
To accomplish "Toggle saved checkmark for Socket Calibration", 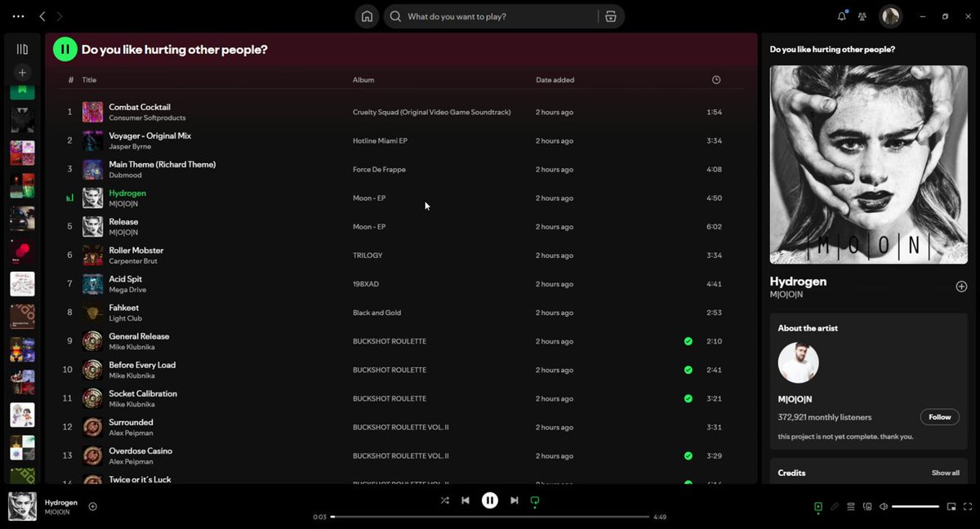I will pyautogui.click(x=688, y=398).
